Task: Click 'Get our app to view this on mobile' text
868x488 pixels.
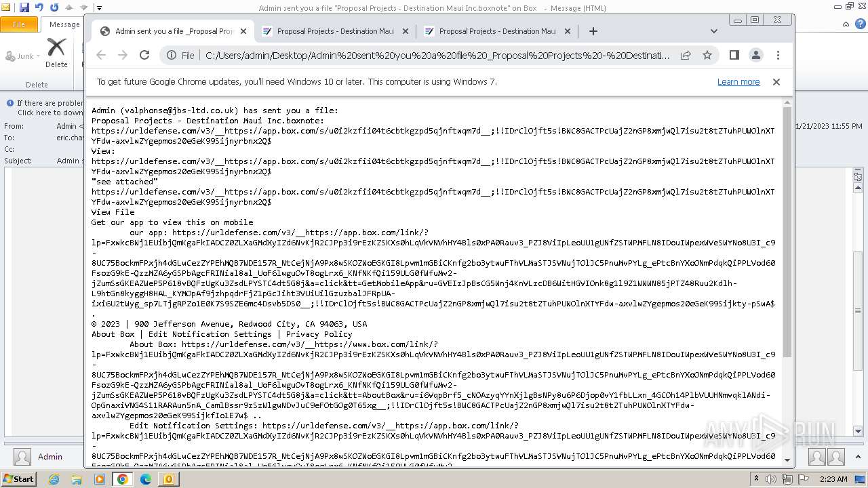Action: tap(172, 222)
